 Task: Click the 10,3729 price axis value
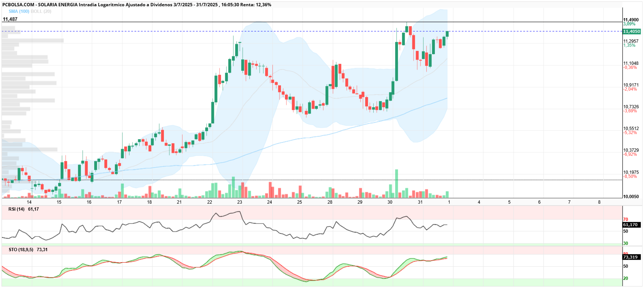631,150
